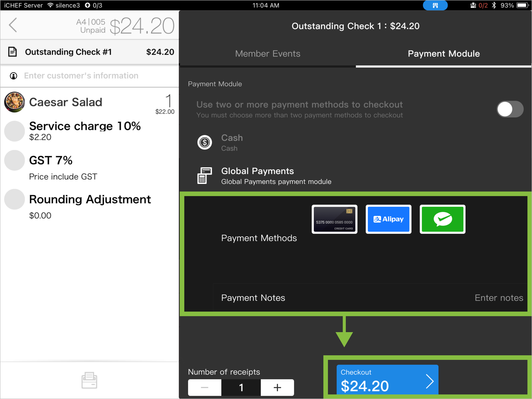The width and height of the screenshot is (532, 399).
Task: Click the Checkout chevron arrow
Action: tap(430, 381)
